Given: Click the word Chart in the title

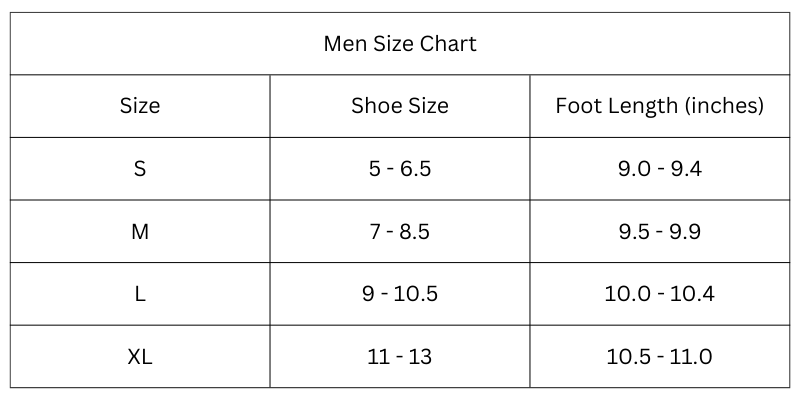Looking at the screenshot, I should click(x=448, y=44).
